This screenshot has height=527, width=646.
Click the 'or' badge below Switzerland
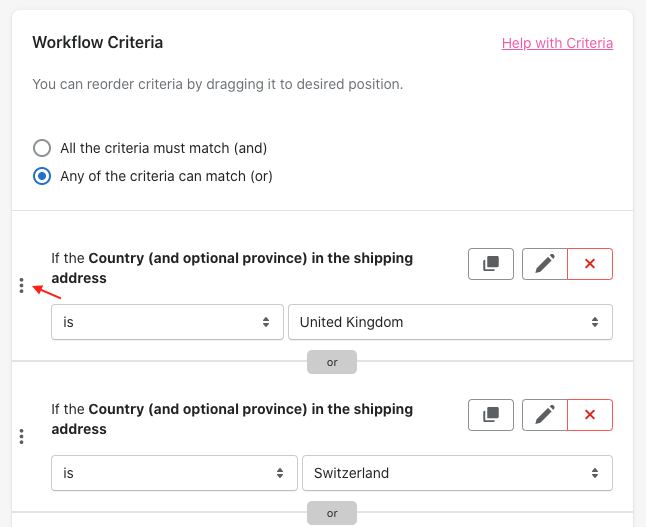(332, 513)
